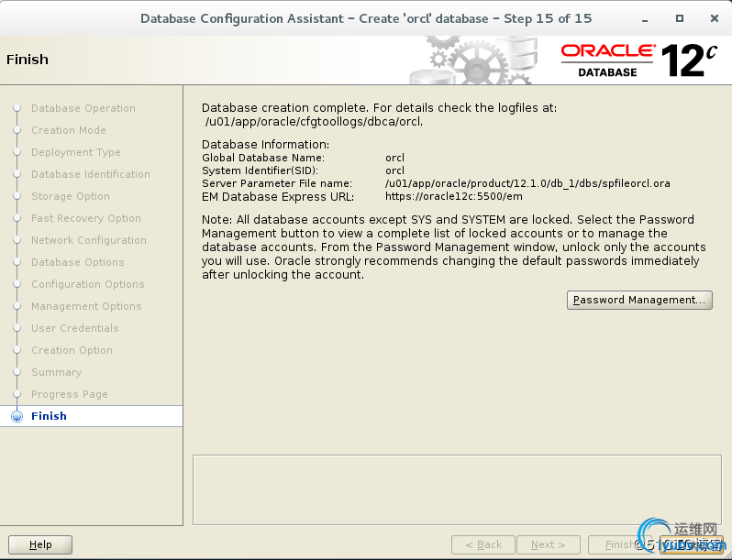Click the Help button
Viewport: 732px width, 560px height.
[40, 544]
